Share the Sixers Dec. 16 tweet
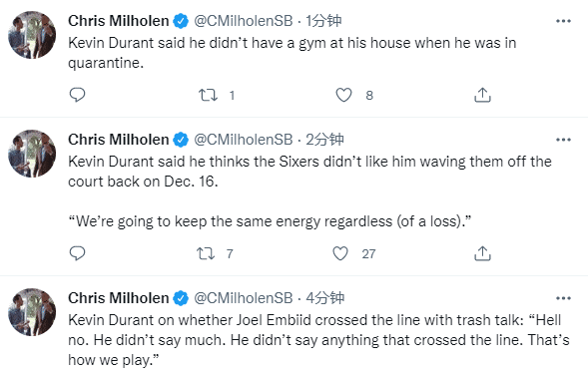588x376 pixels. point(482,253)
